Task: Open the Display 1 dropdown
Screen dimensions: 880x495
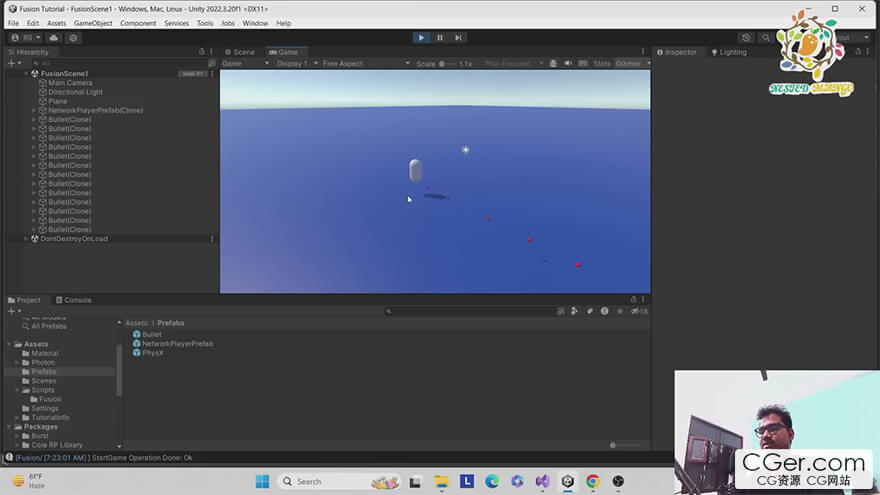Action: click(297, 63)
